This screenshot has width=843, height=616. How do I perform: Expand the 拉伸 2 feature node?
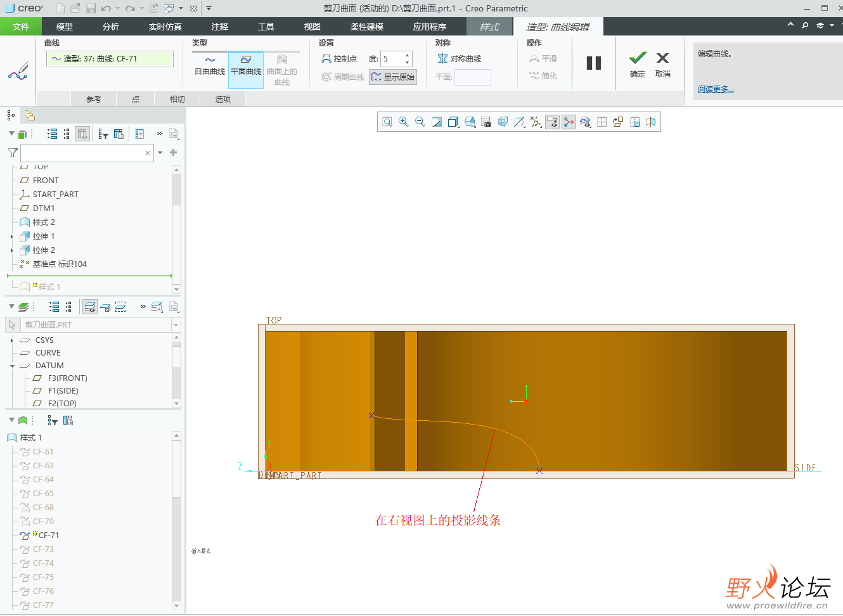click(x=12, y=250)
